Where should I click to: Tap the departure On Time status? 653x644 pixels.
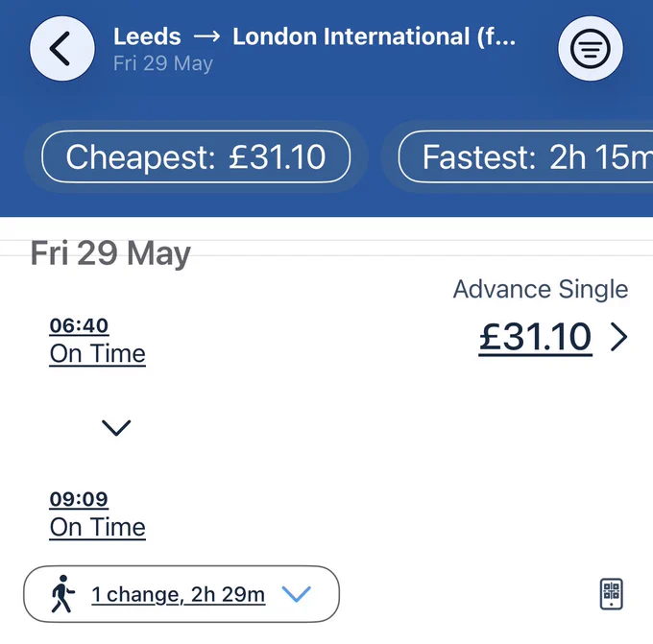pos(97,354)
